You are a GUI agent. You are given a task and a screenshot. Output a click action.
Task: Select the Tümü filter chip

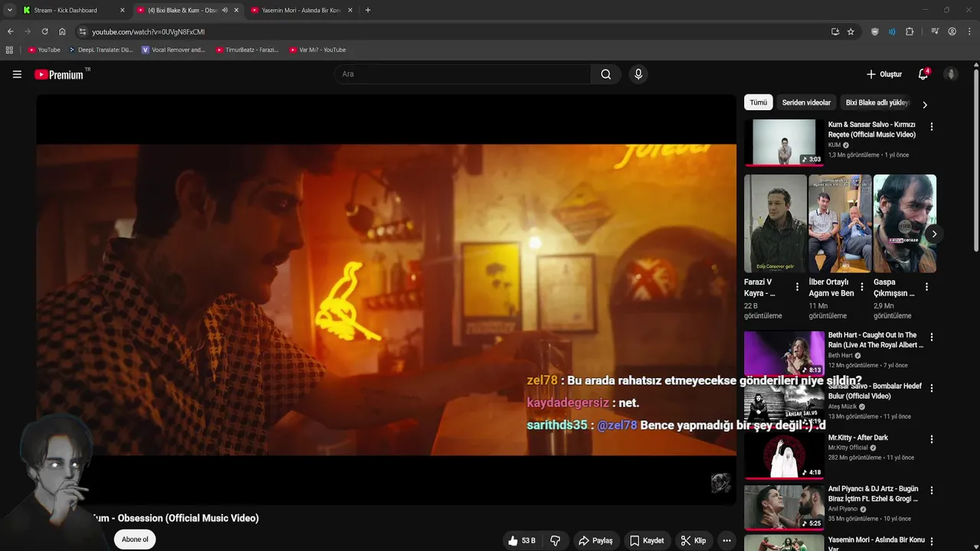(758, 103)
